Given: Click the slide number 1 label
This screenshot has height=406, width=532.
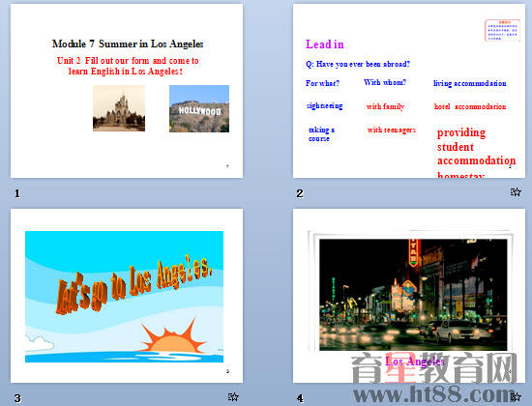Looking at the screenshot, I should coord(17,193).
